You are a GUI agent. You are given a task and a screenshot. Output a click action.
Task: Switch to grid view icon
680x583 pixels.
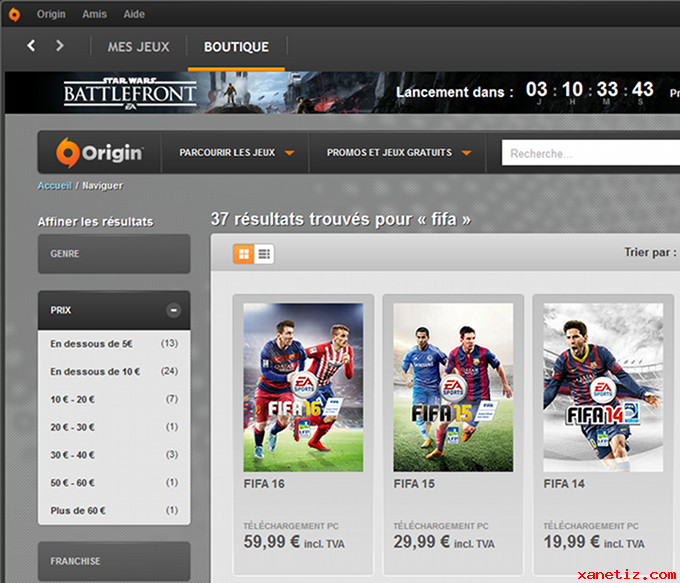tap(244, 254)
